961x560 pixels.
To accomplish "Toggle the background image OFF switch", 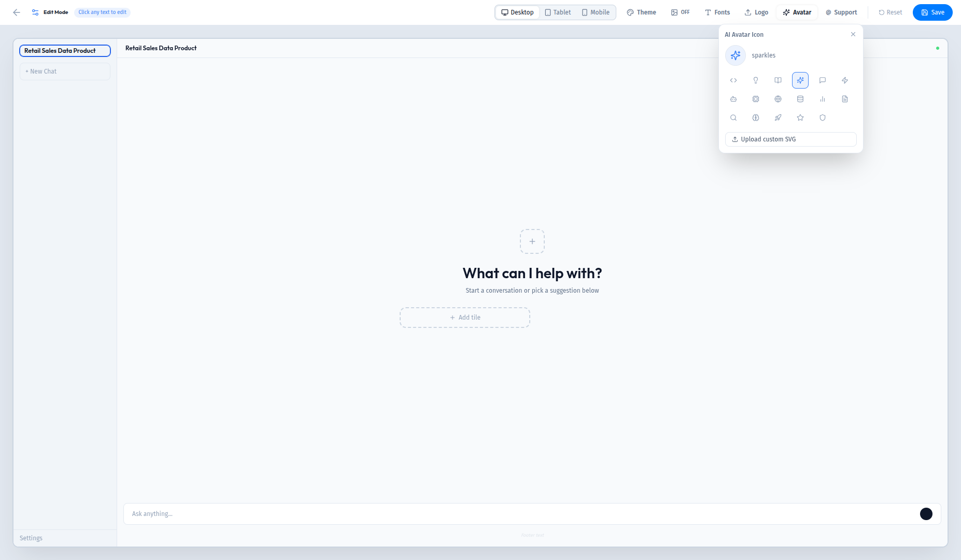I will pyautogui.click(x=681, y=12).
